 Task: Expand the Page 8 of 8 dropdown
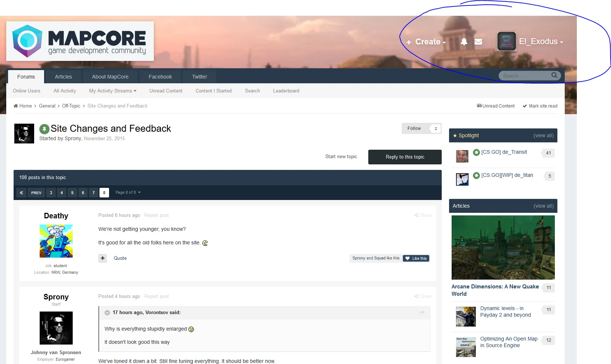128,193
